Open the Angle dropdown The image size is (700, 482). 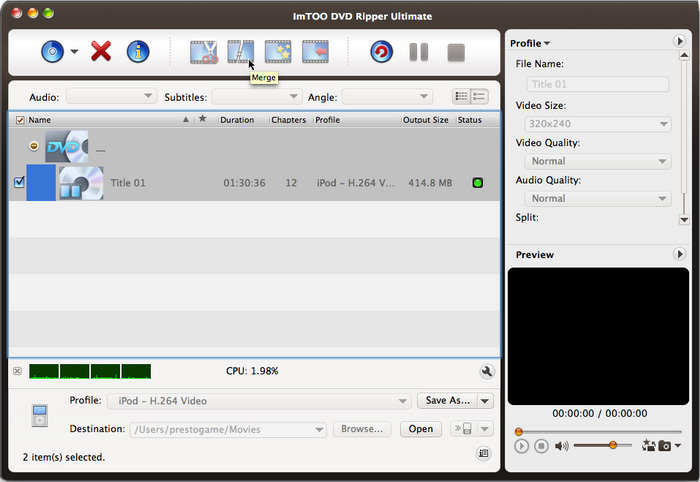387,96
